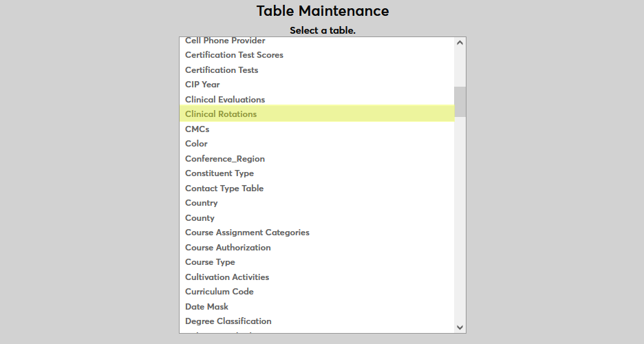Select the Country table
The height and width of the screenshot is (344, 644).
tap(202, 203)
